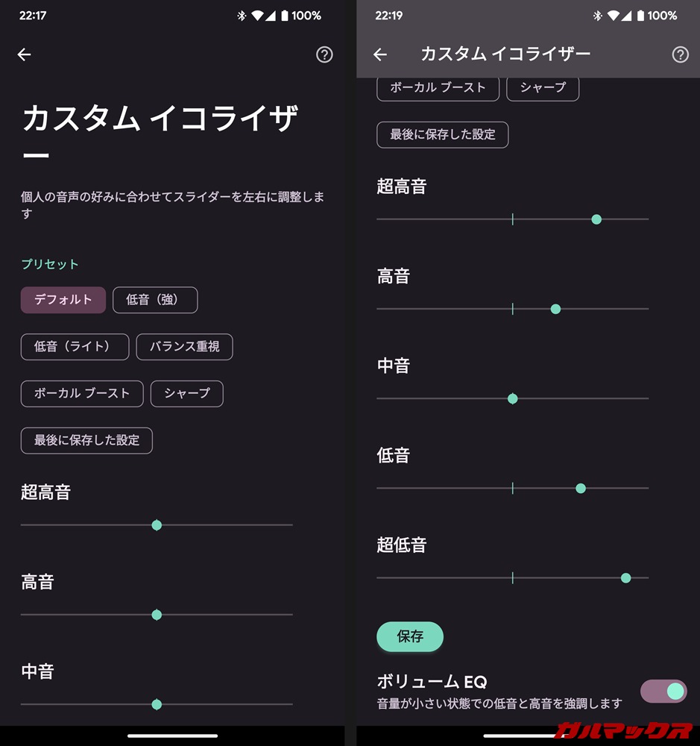Click the 超高音 slider thumb on right screen

[x=596, y=219]
